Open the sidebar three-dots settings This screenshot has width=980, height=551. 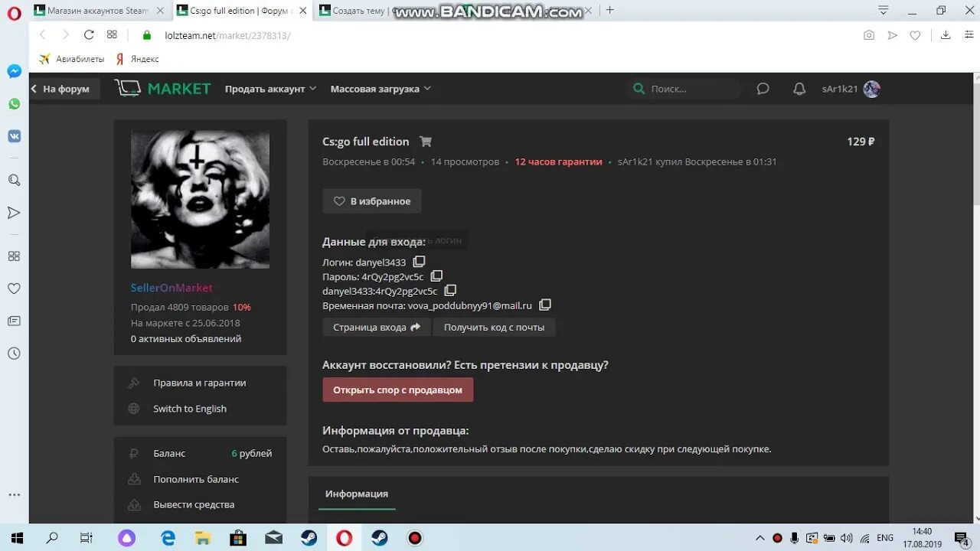point(14,495)
